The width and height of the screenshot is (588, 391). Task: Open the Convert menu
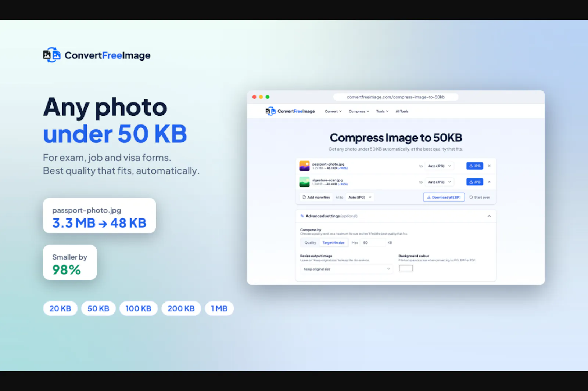tap(333, 111)
